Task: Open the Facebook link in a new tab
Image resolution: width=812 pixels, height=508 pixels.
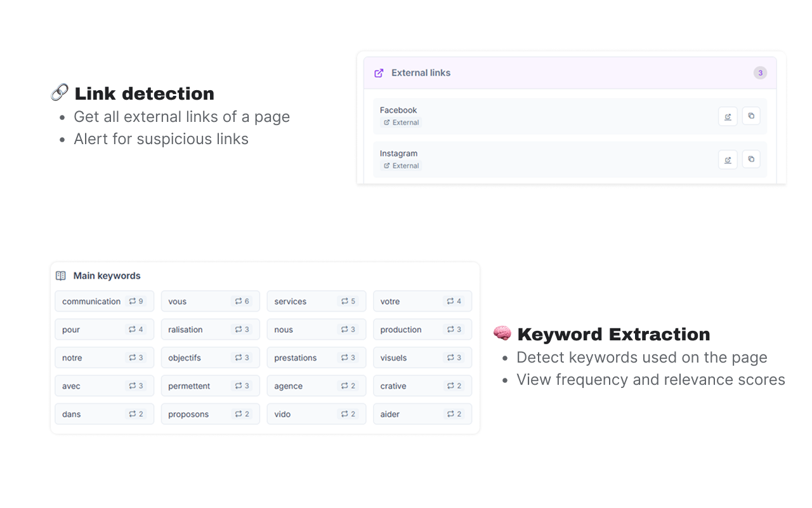Action: [x=728, y=116]
